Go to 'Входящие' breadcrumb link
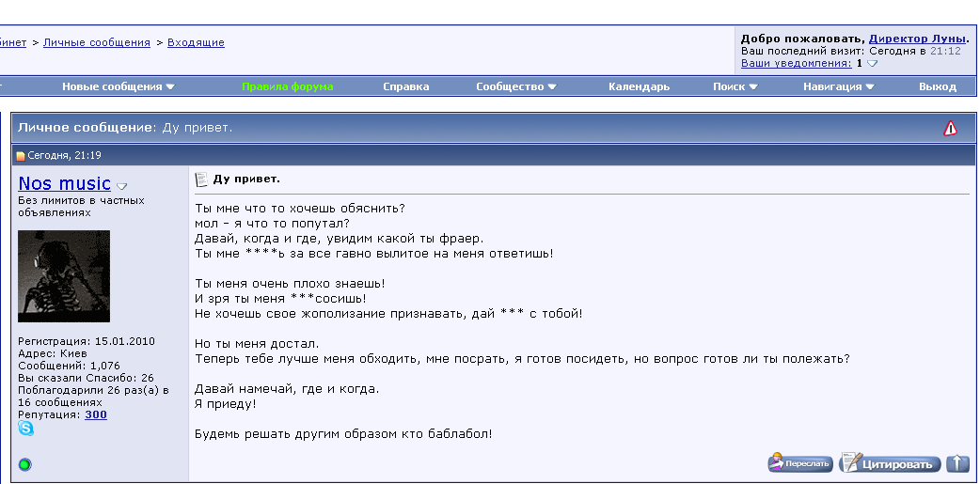 point(196,42)
